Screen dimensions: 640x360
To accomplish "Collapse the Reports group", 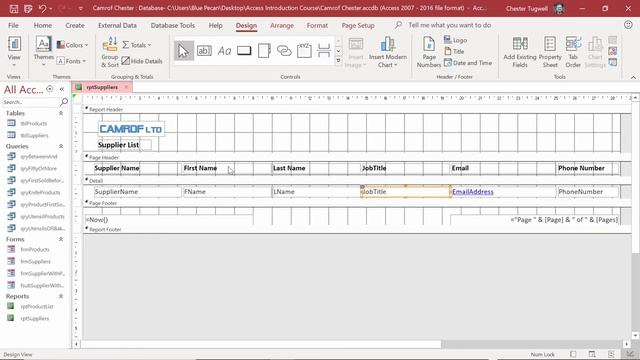I will (61, 296).
